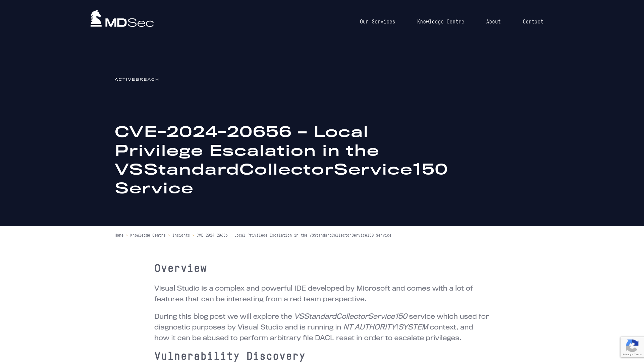Scroll down to Vulnerability Discovery section
This screenshot has height=362, width=644.
(x=230, y=356)
